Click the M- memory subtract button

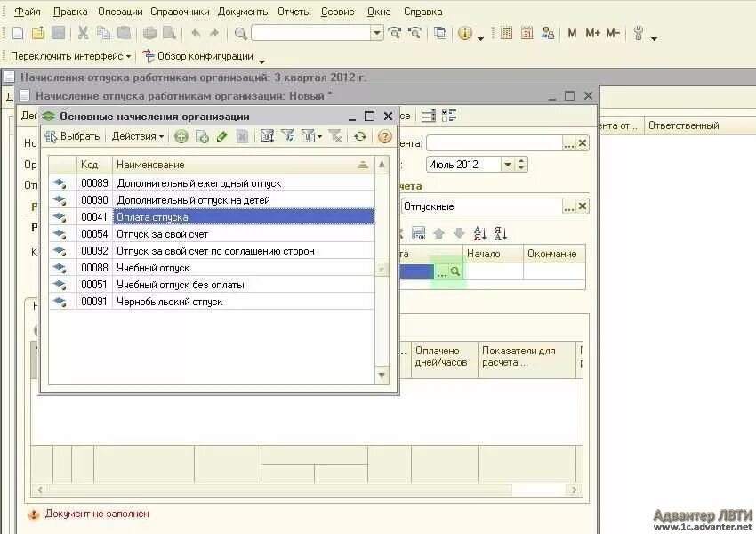[613, 33]
